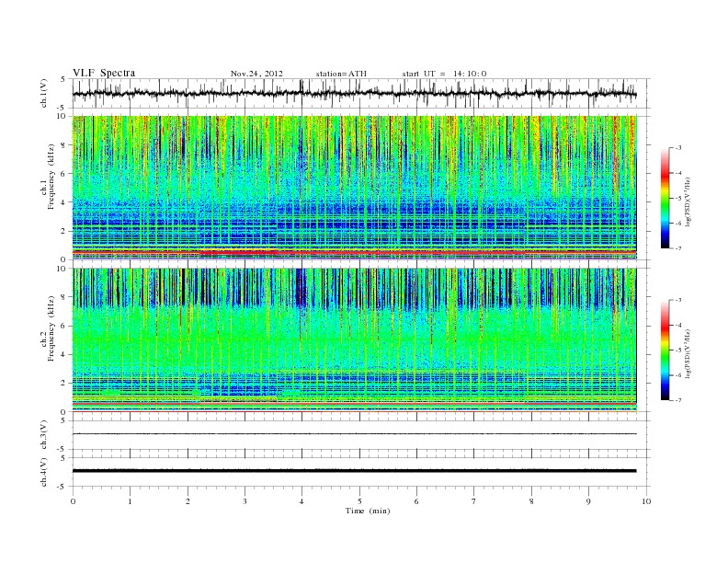Click the ch.2 spectrogram panel
Screen dimensions: 728x563
(354, 340)
